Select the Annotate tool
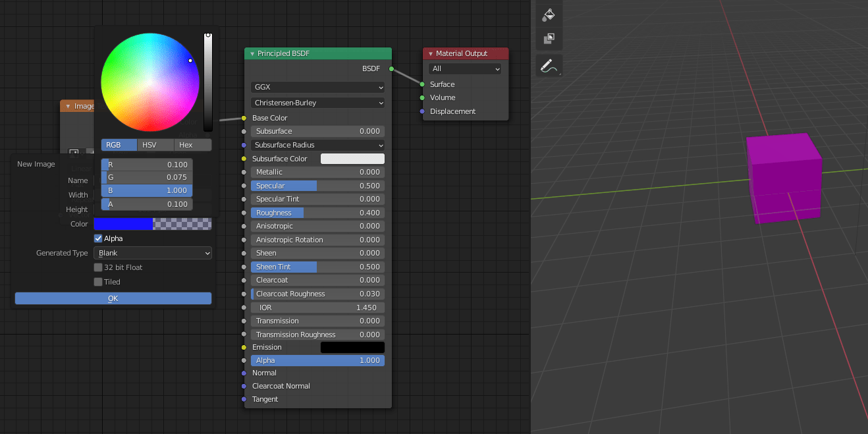The image size is (868, 434). click(549, 65)
